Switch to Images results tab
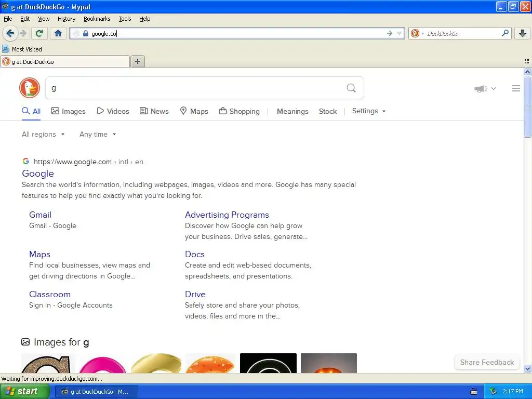 (x=68, y=111)
